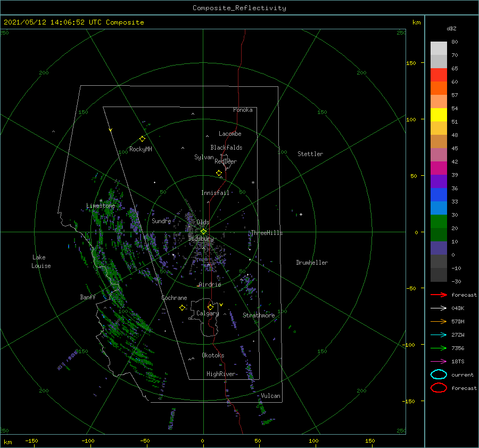Screen dimensions: 479x448
Task: Click the 27ZW legend label
Action: [x=458, y=335]
